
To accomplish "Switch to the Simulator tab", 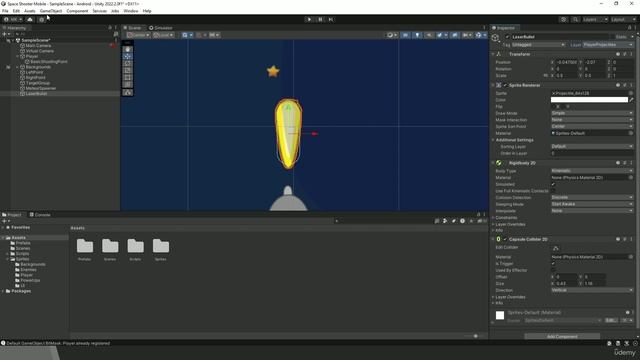I will click(161, 28).
